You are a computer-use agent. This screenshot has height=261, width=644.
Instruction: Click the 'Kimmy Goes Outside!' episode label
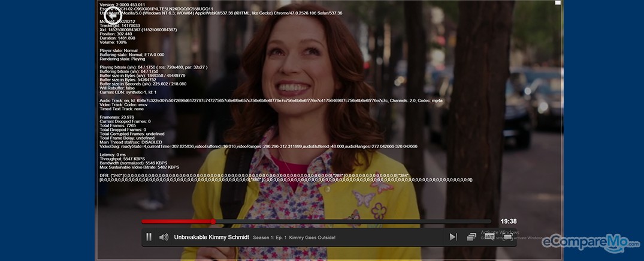click(x=312, y=238)
